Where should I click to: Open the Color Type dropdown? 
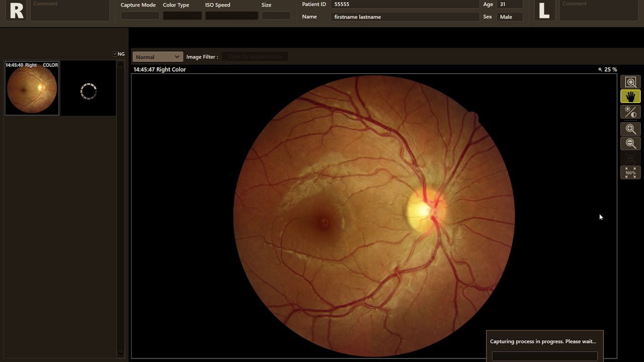(182, 16)
